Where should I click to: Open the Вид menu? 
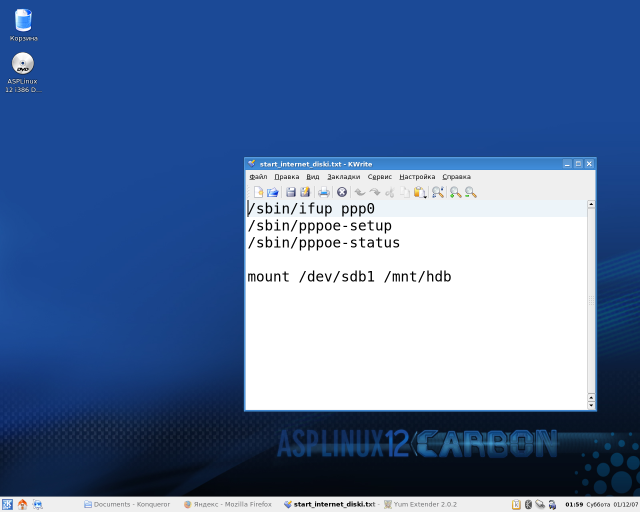pos(313,177)
